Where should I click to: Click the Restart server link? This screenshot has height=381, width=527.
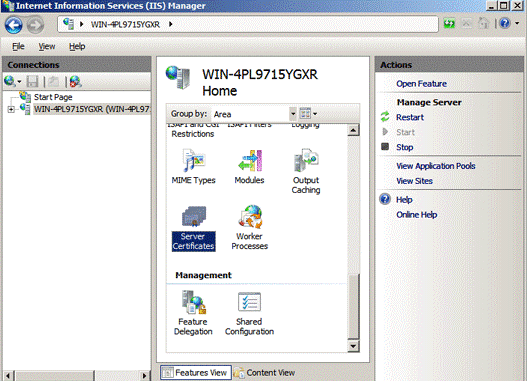point(410,117)
